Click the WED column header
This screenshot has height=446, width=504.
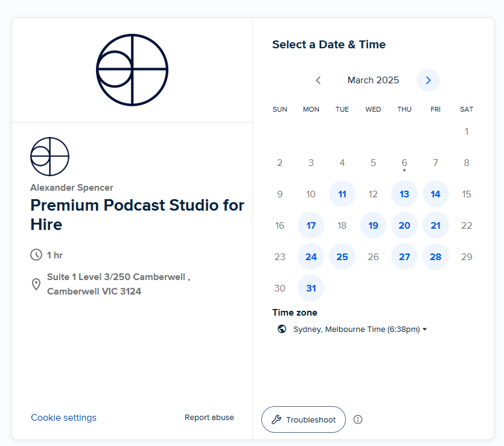point(373,109)
